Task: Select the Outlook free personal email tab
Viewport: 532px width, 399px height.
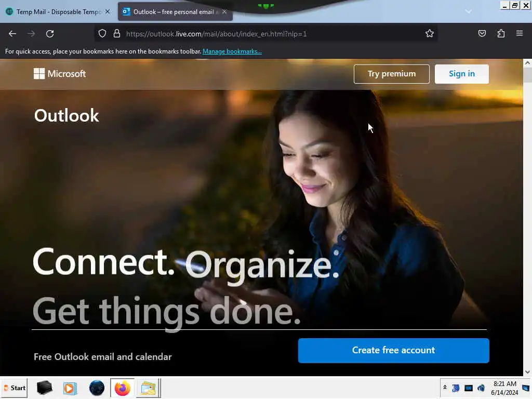Action: tap(175, 11)
